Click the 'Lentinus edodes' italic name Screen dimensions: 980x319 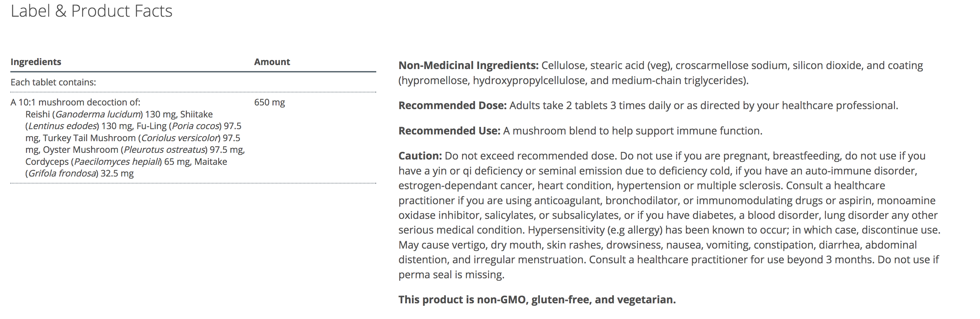coord(63,126)
